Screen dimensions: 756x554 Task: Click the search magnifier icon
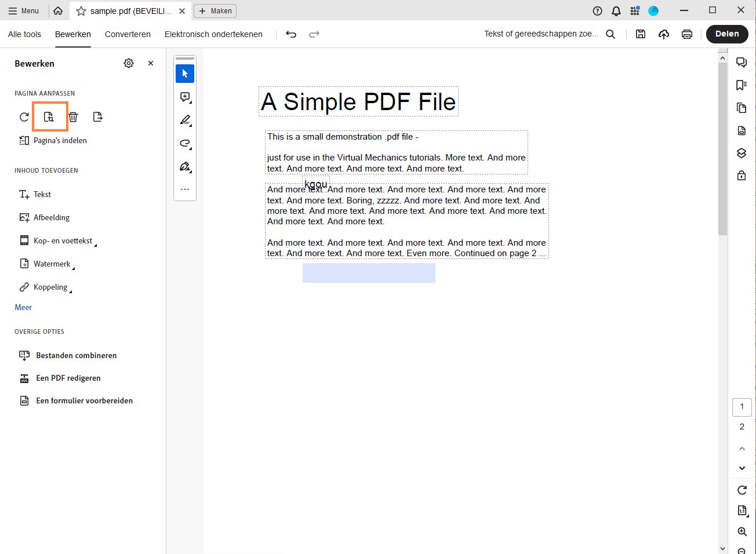coord(610,34)
